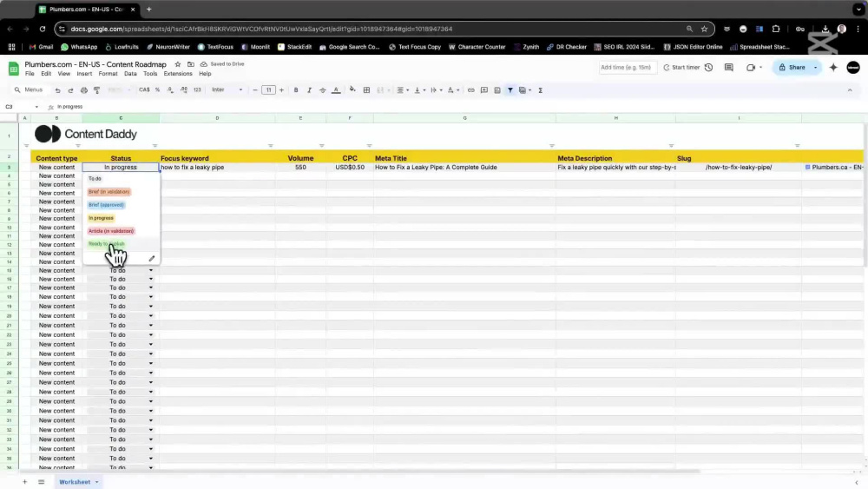Open the Worksheet tab options arrow
This screenshot has height=489, width=868.
(97, 482)
